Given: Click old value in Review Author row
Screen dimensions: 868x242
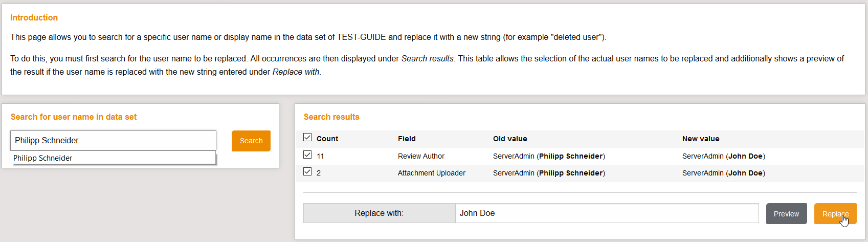Looking at the screenshot, I should tap(549, 156).
